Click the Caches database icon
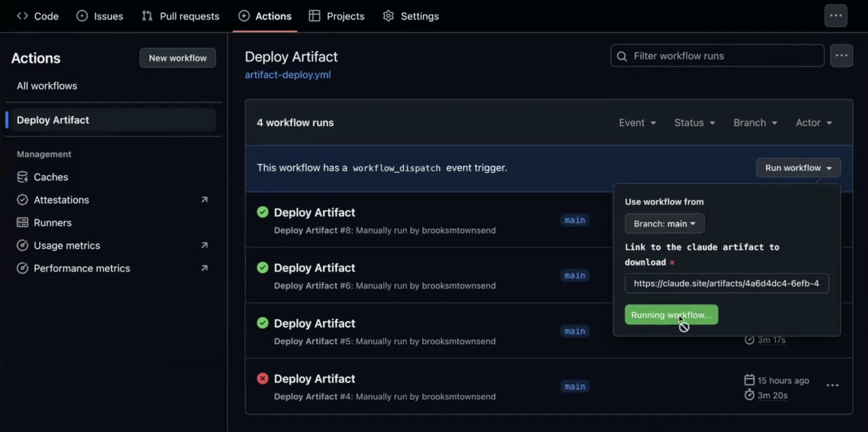This screenshot has height=432, width=868. [22, 177]
